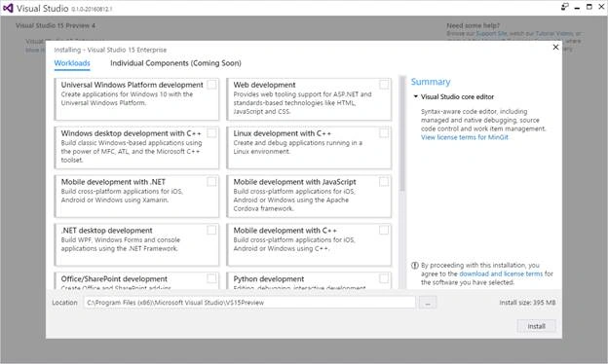Click Visual Studio 15 Preview 4 heading
Viewport: 608px width, 364px height.
[x=56, y=25]
